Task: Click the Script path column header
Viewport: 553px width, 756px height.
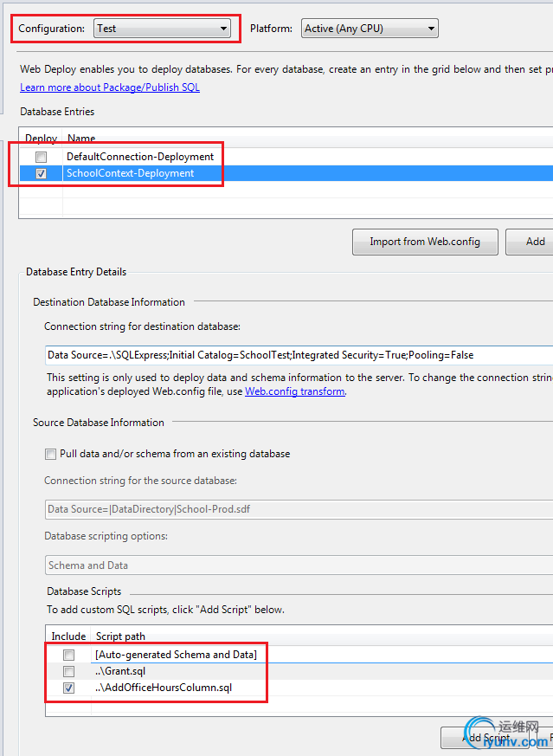Action: tap(120, 636)
